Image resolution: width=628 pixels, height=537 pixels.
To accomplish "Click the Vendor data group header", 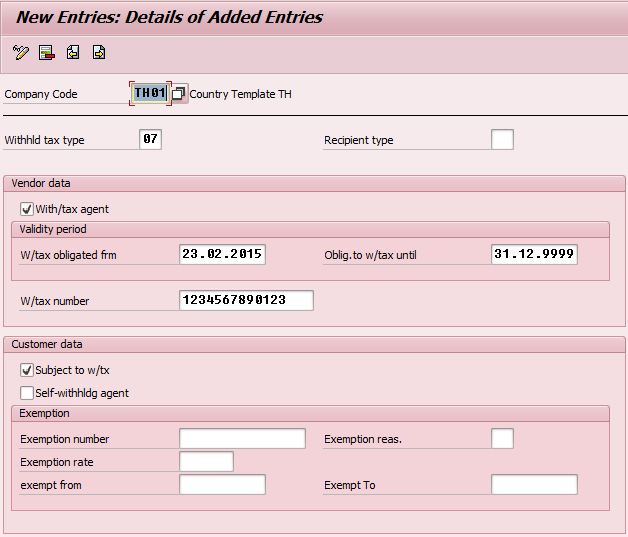I will (314, 183).
